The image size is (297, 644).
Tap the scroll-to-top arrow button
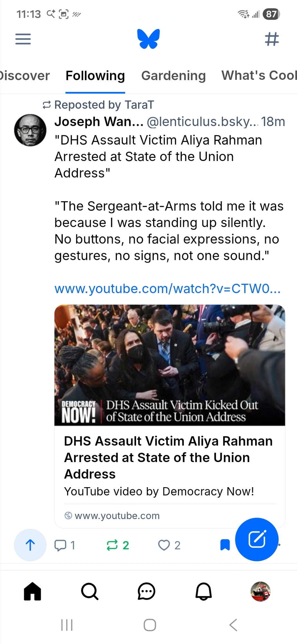tap(30, 545)
